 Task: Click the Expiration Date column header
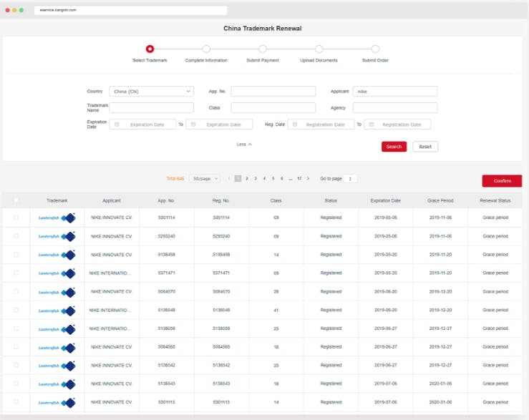point(385,201)
